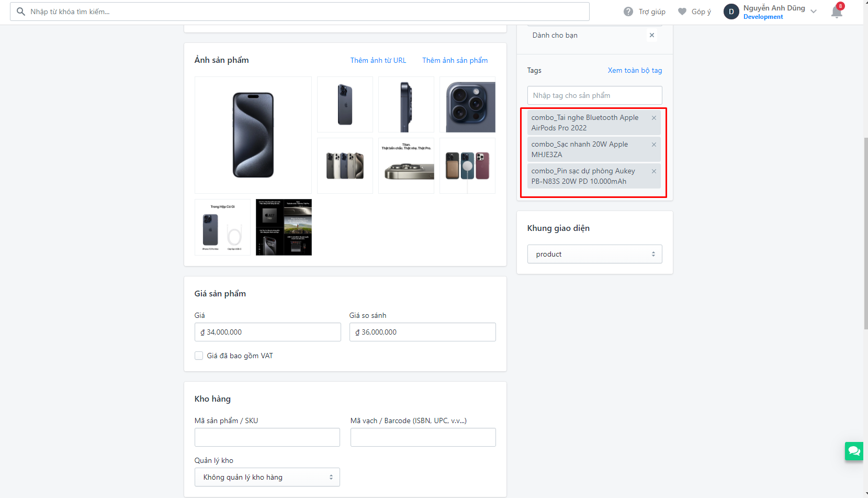Open the live chat widget
Viewport: 868px width, 498px height.
coord(854,451)
